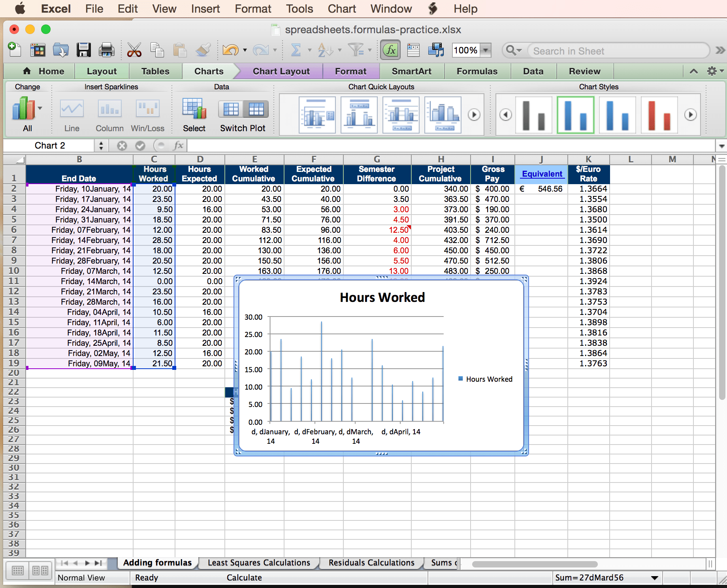Screen dimensions: 727x588
Task: Open the zoom 100% dropdown
Action: [x=486, y=50]
